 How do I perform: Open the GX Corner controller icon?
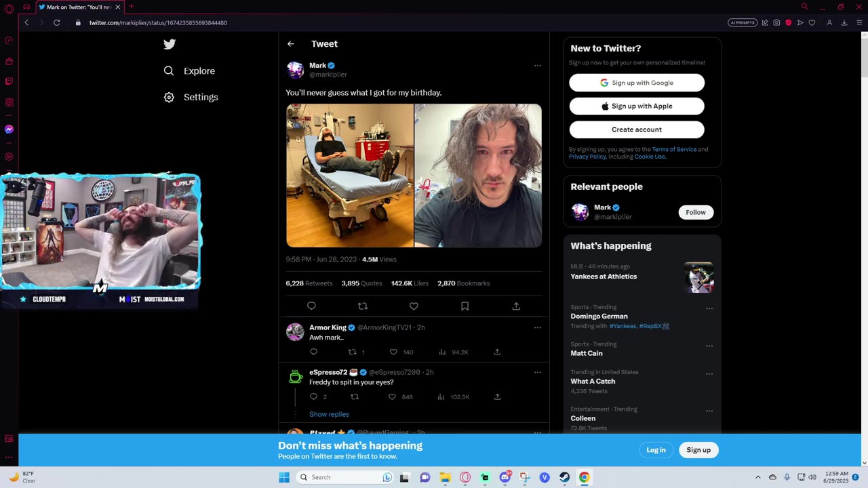click(26, 7)
